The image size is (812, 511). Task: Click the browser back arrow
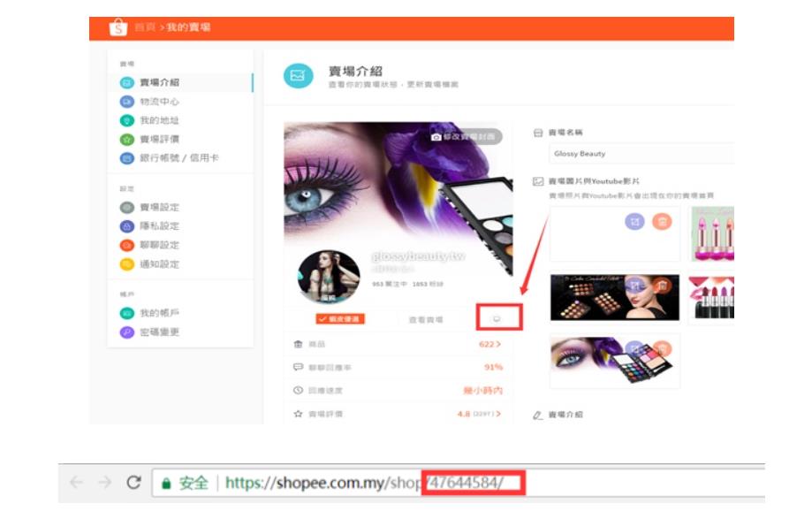tap(76, 483)
